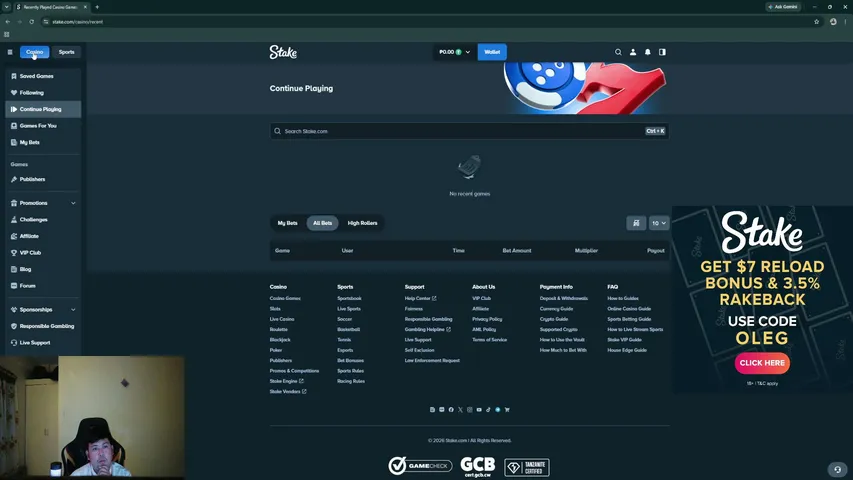853x480 pixels.
Task: Click the Wallet button
Action: [492, 52]
